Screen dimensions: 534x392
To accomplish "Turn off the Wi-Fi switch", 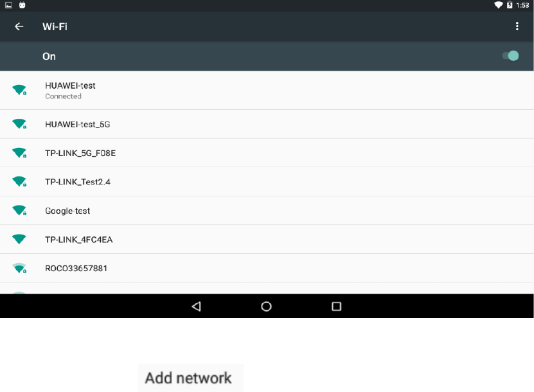I will [510, 56].
